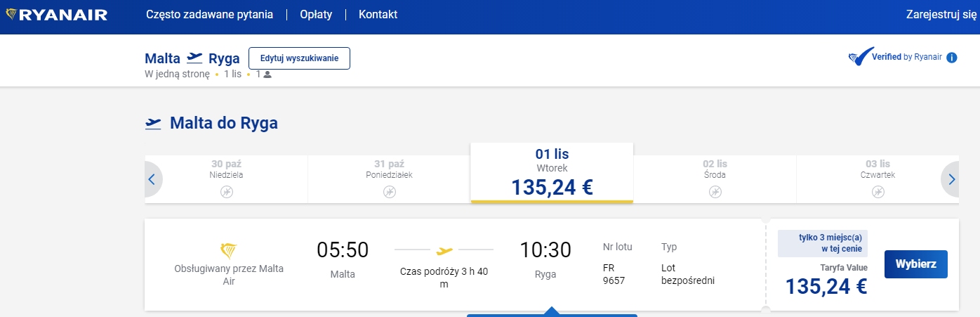
Task: Expand the flight details arrow below the card
Action: pos(552,311)
